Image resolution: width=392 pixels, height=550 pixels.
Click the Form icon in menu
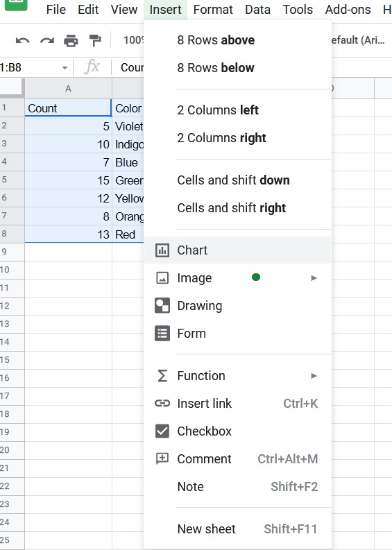[162, 334]
